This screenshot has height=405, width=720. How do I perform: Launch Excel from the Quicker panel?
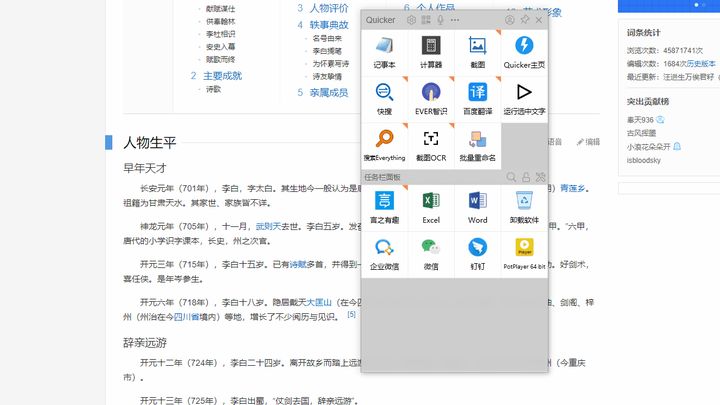pyautogui.click(x=431, y=208)
